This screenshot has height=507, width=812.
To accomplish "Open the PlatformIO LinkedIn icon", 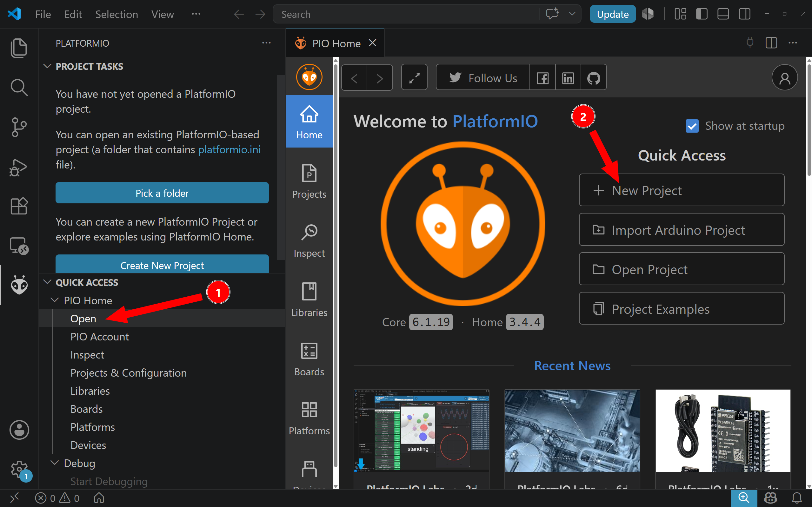I will point(568,78).
